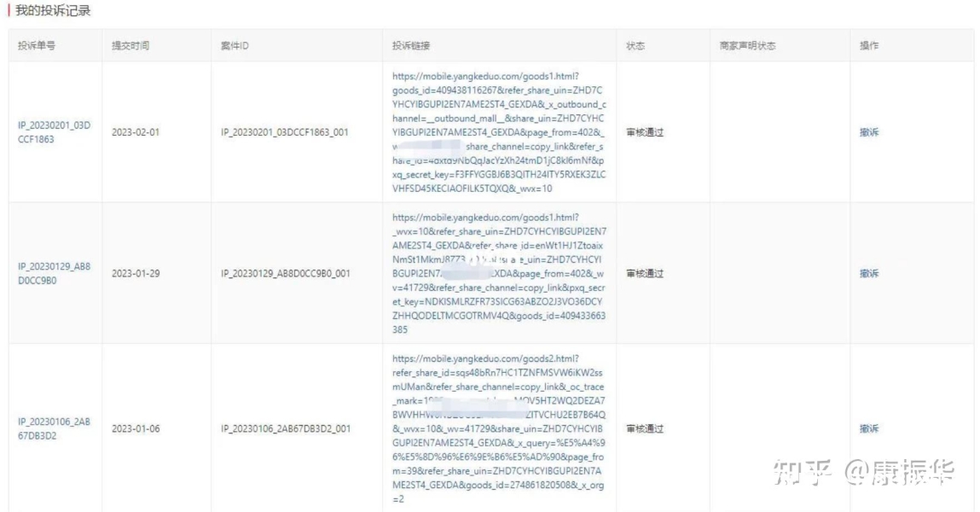Open the goods2.html complaint link
This screenshot has height=512, width=980.
click(x=499, y=428)
